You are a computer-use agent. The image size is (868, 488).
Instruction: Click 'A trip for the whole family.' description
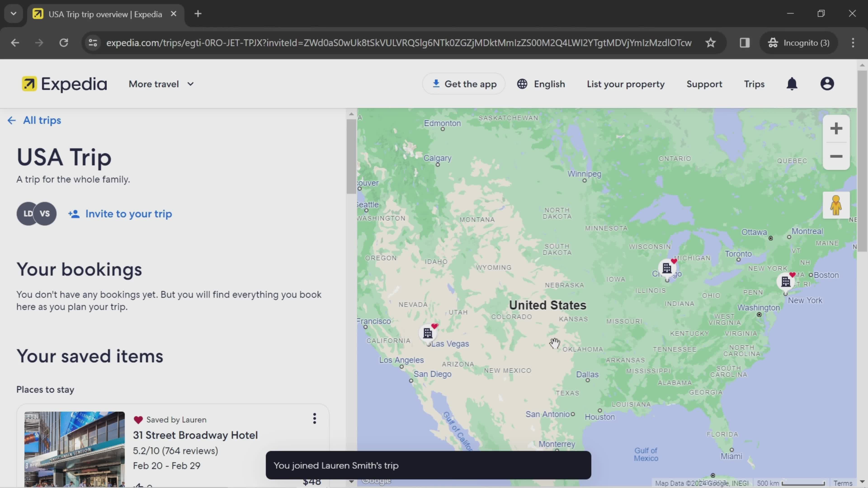pos(73,179)
